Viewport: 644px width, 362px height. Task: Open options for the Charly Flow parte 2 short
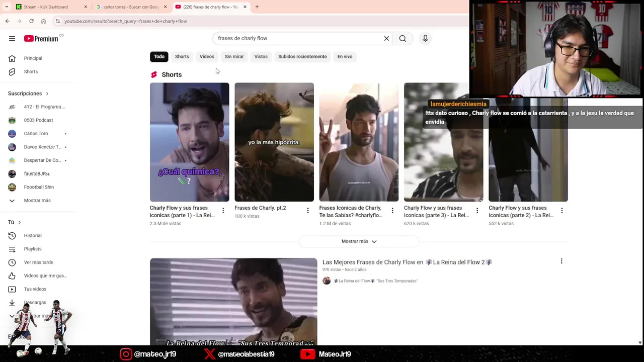(561, 211)
